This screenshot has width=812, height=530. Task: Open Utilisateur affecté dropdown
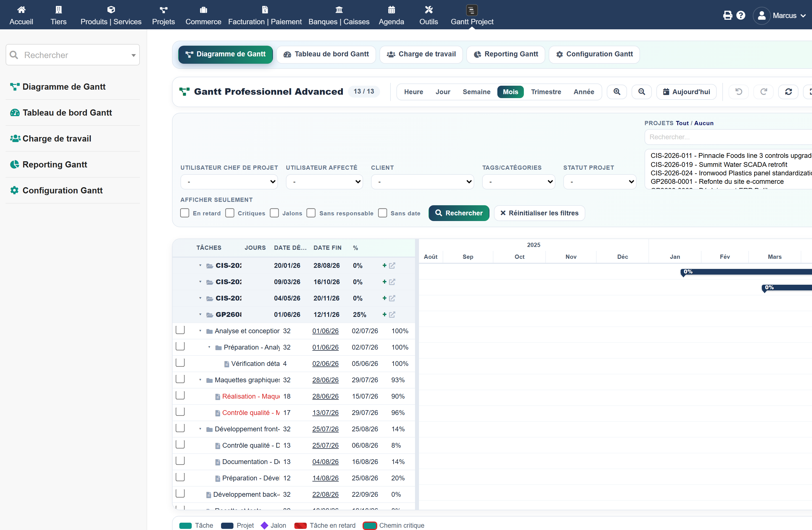(324, 182)
